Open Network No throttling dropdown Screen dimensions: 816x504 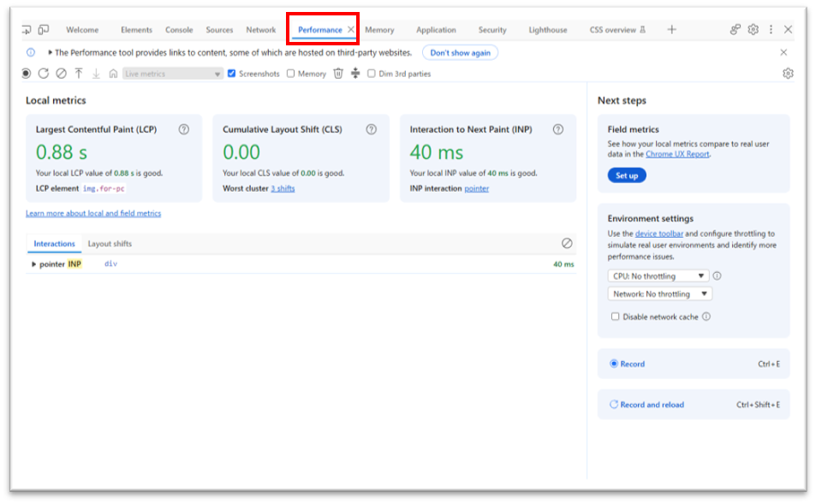(x=660, y=294)
